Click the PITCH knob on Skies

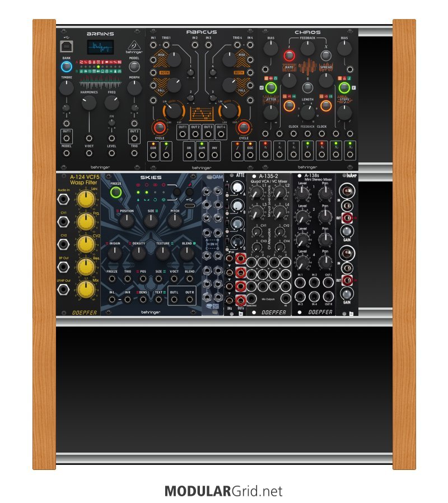[x=175, y=220]
